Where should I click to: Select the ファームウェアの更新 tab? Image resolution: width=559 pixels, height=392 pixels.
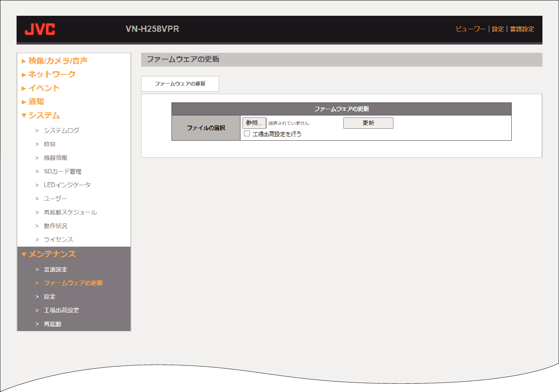coord(180,84)
